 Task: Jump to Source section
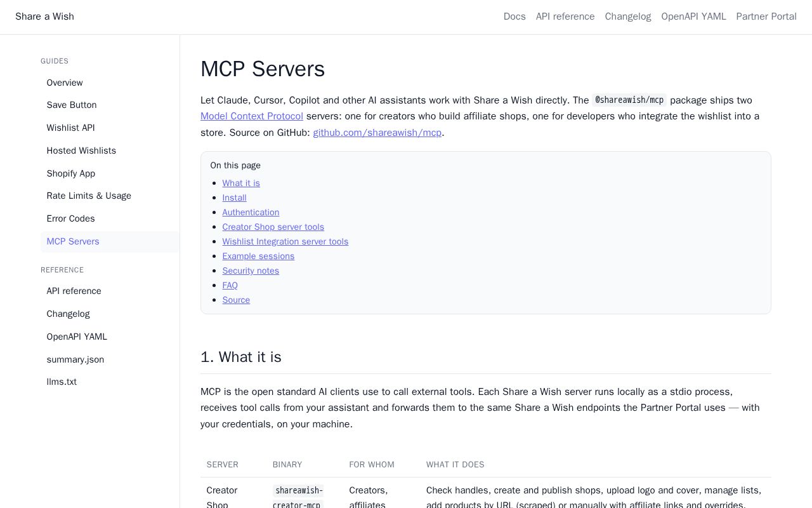236,300
